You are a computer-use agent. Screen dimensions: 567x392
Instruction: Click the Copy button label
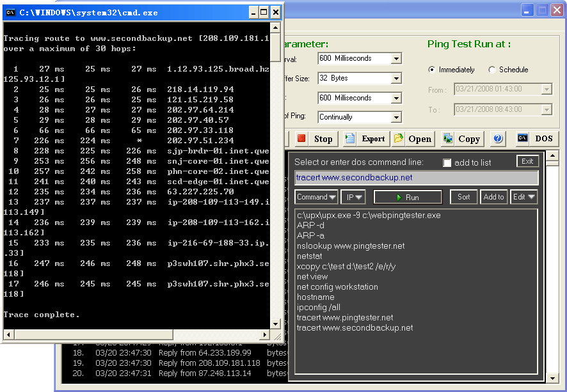[x=469, y=139]
